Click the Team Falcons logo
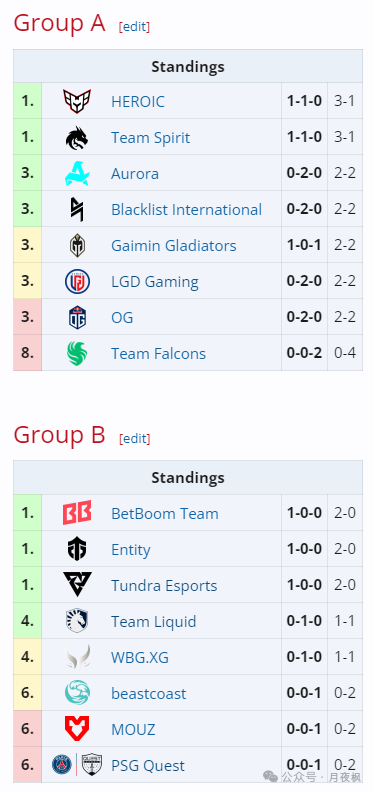The image size is (373, 792). click(x=77, y=354)
